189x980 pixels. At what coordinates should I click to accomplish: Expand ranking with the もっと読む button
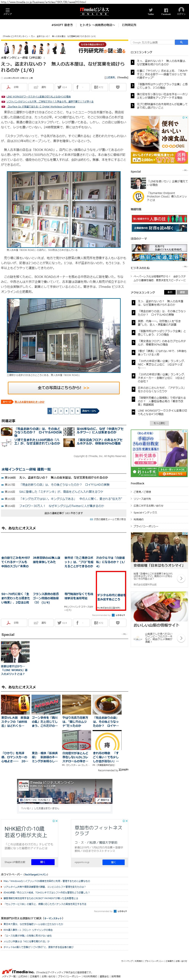click(159, 423)
